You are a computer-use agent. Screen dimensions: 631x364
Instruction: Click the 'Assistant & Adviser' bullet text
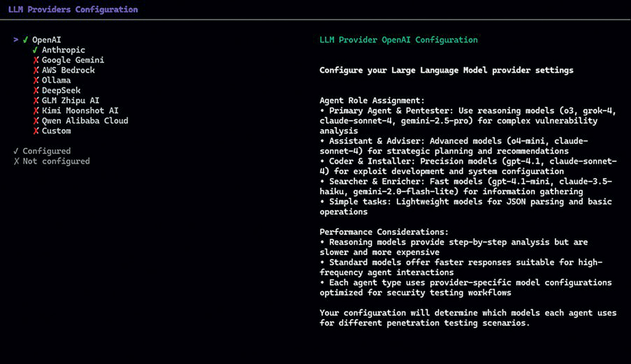[x=454, y=146]
